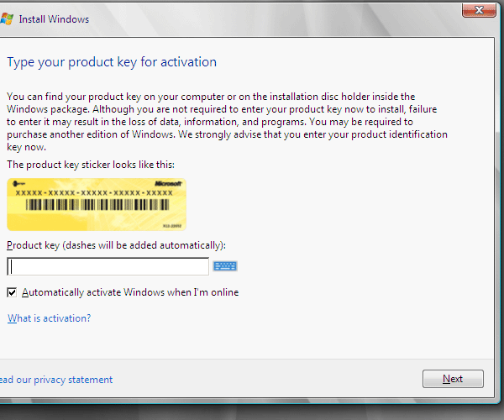Click the Next button

(453, 379)
